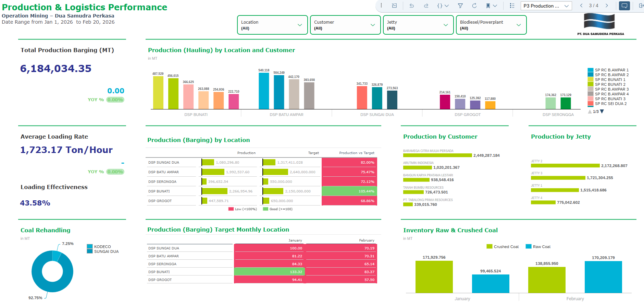Click the 1,723.17 Ton/Hour value
The image size is (644, 305).
tap(66, 150)
